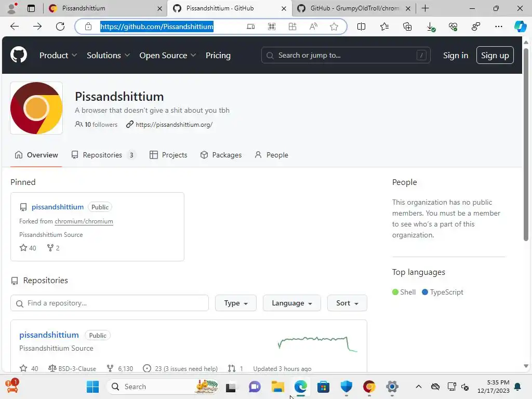Image resolution: width=532 pixels, height=399 pixels.
Task: Click the Shell language green dot
Action: pos(395,292)
